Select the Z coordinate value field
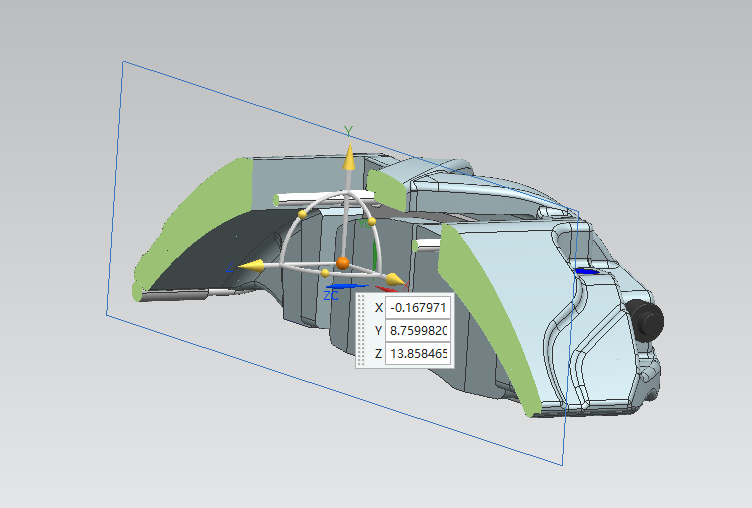 tap(418, 354)
